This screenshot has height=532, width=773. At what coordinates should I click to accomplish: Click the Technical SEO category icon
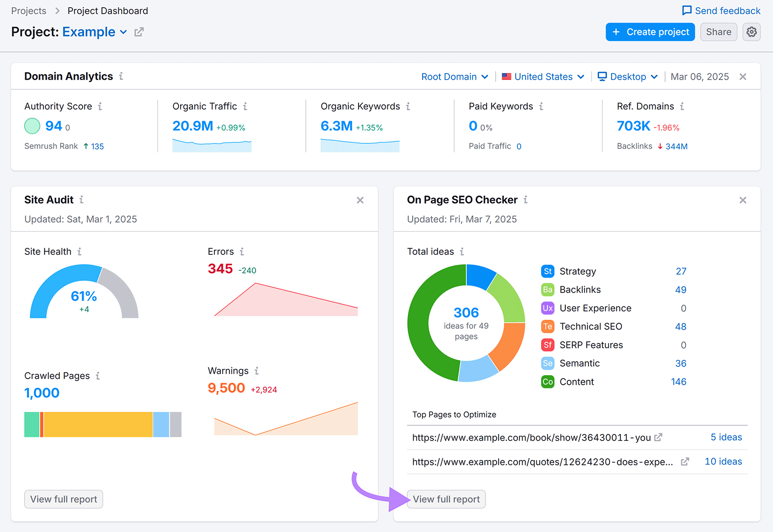pos(547,326)
